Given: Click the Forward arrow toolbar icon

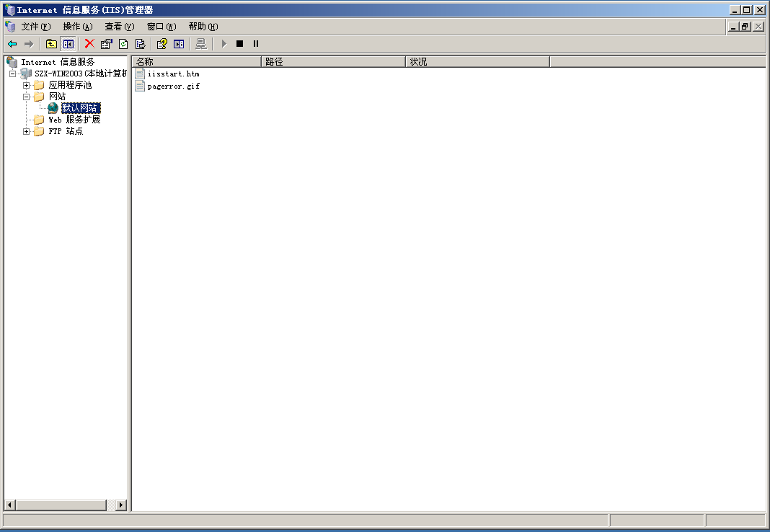Looking at the screenshot, I should click(29, 44).
